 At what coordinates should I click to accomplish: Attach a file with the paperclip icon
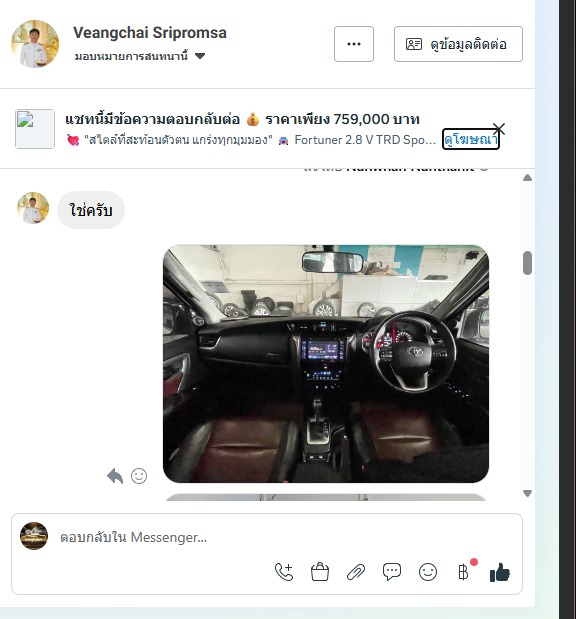point(356,572)
